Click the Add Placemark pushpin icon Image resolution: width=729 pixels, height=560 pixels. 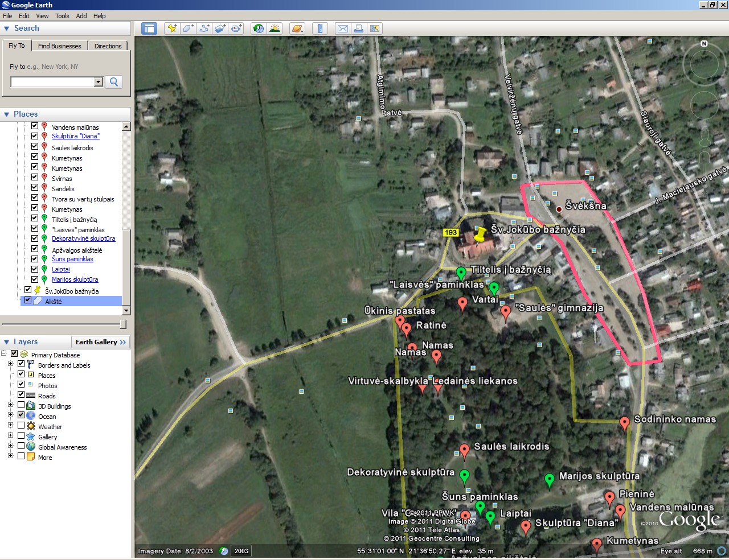point(172,28)
